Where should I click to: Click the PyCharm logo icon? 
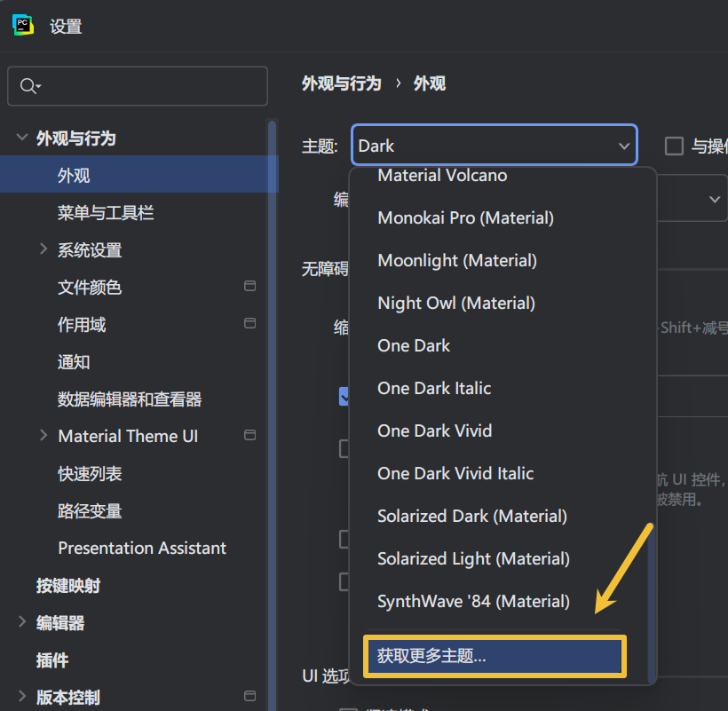(x=22, y=25)
